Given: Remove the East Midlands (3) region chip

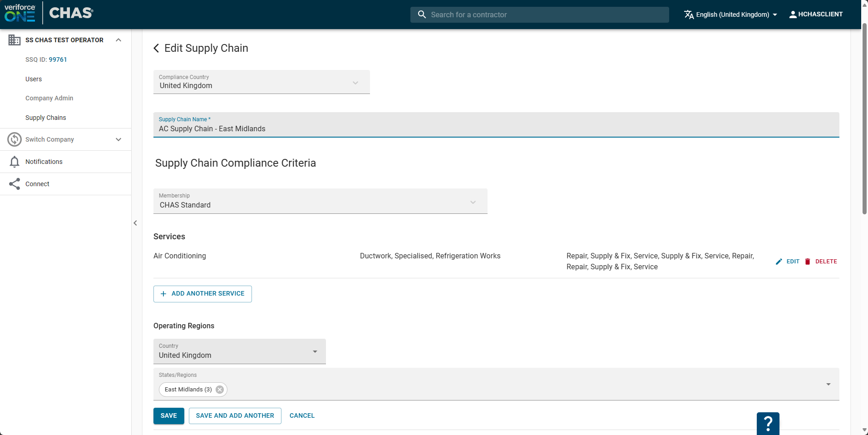Looking at the screenshot, I should tap(220, 390).
